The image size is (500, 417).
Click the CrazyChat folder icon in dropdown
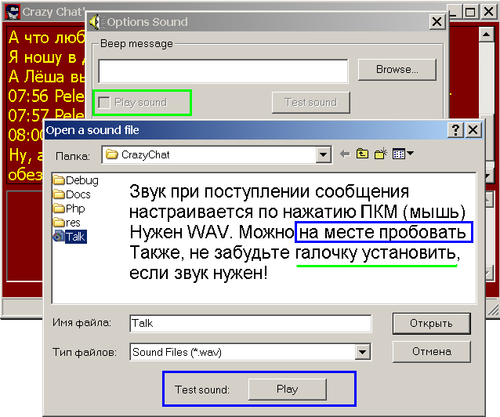(112, 154)
